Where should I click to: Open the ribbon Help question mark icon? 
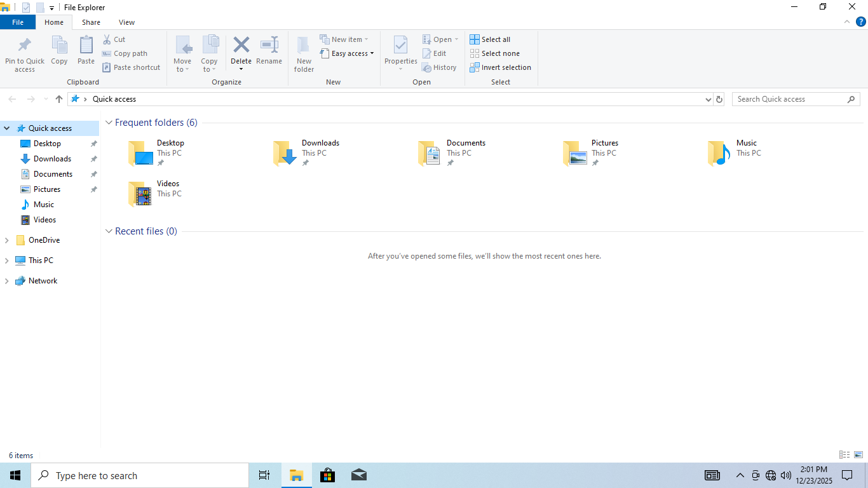[x=861, y=22]
